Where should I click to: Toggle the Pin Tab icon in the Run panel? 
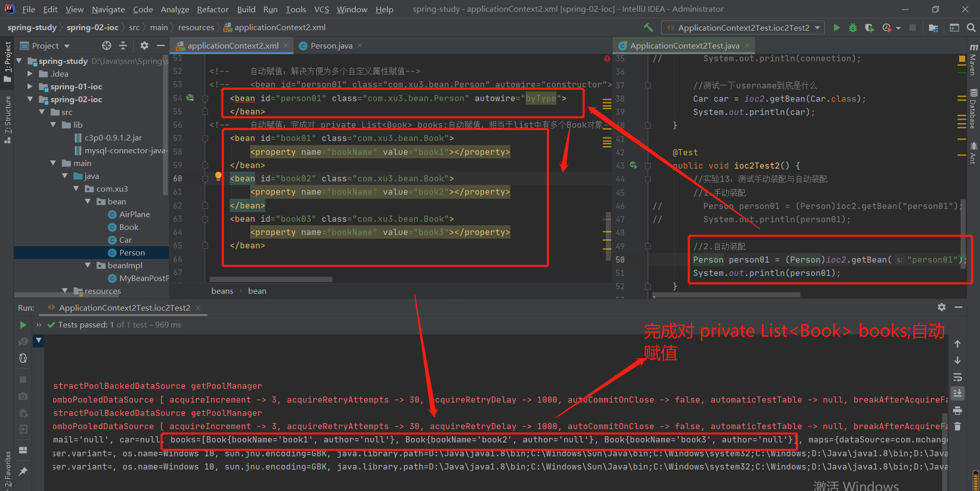(23, 471)
